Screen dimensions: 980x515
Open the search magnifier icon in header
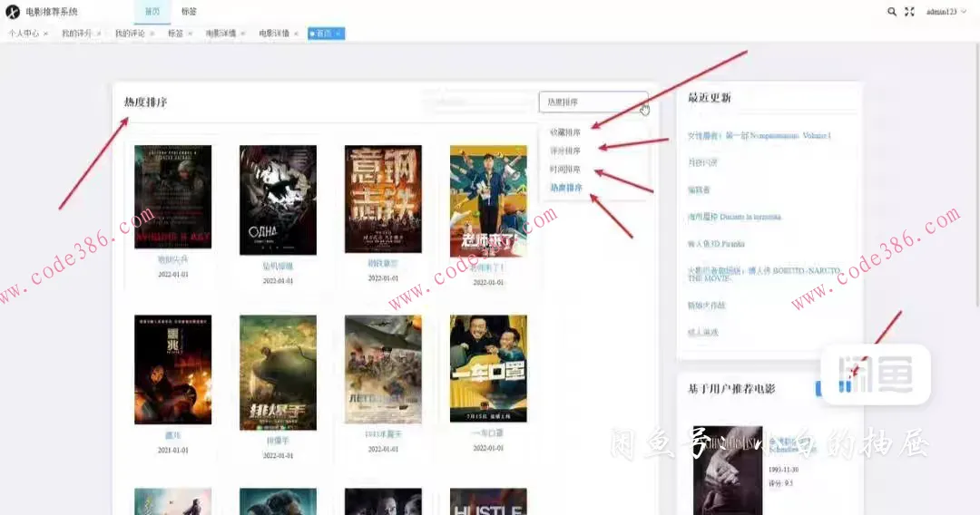[x=892, y=12]
